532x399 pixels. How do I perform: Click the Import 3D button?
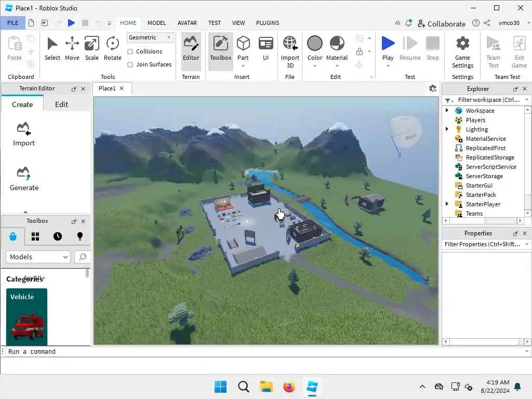(290, 52)
